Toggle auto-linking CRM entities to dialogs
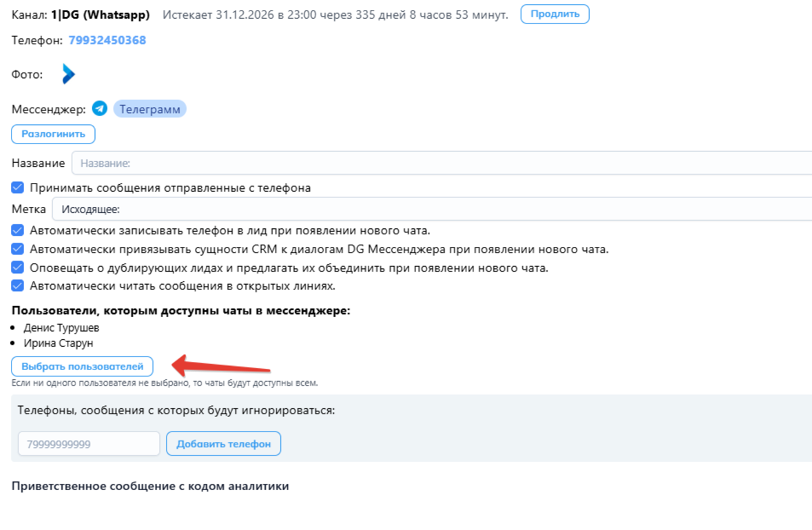Image resolution: width=812 pixels, height=530 pixels. (x=18, y=249)
